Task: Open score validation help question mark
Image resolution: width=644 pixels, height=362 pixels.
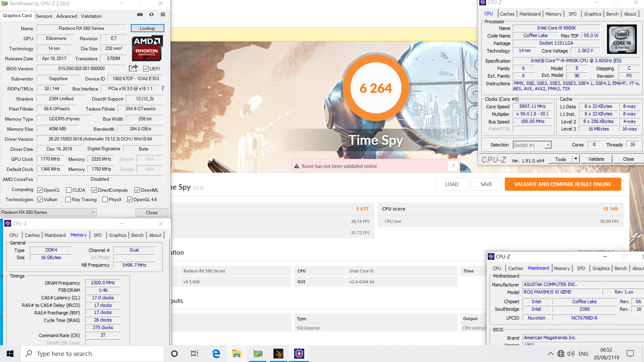Action: [x=453, y=166]
